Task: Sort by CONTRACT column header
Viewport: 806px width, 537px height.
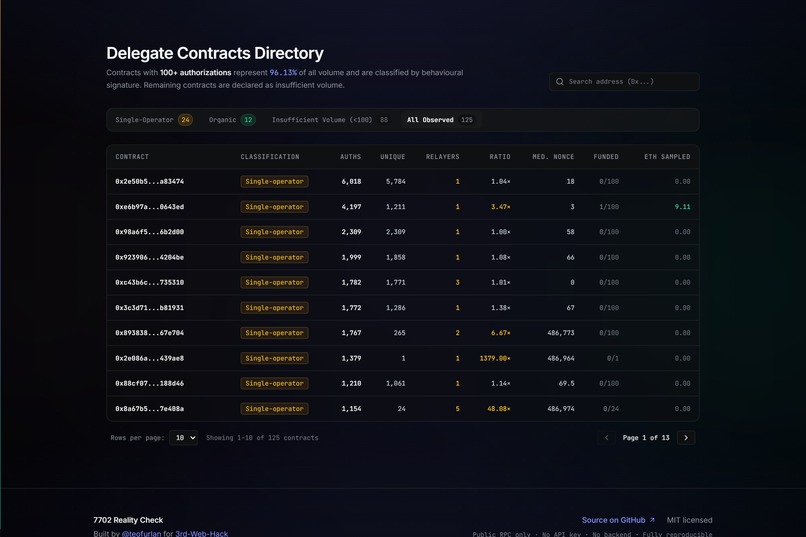Action: 132,157
